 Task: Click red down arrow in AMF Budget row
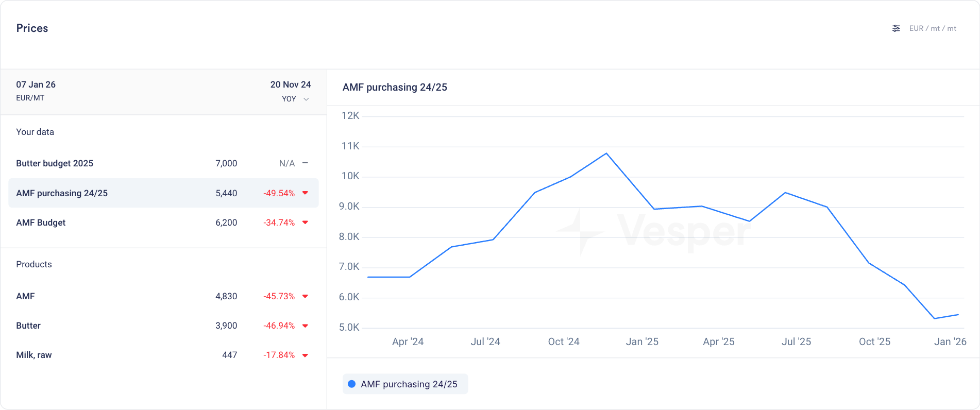tap(305, 223)
